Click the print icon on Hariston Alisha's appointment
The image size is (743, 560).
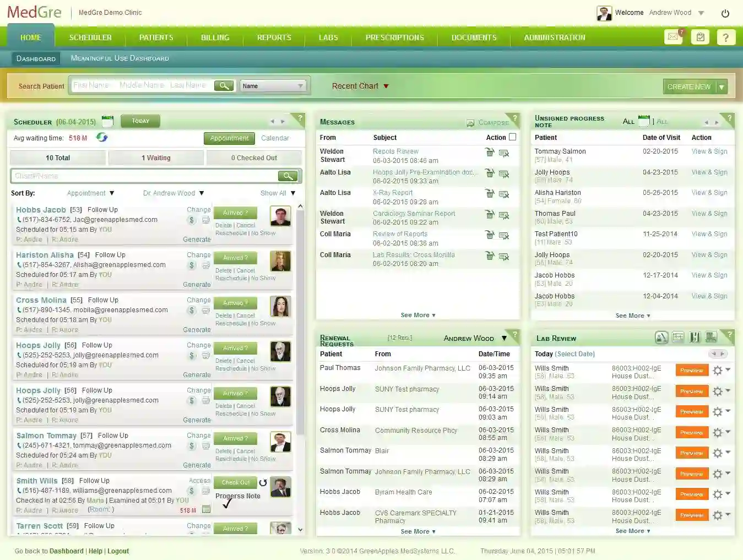pos(206,265)
